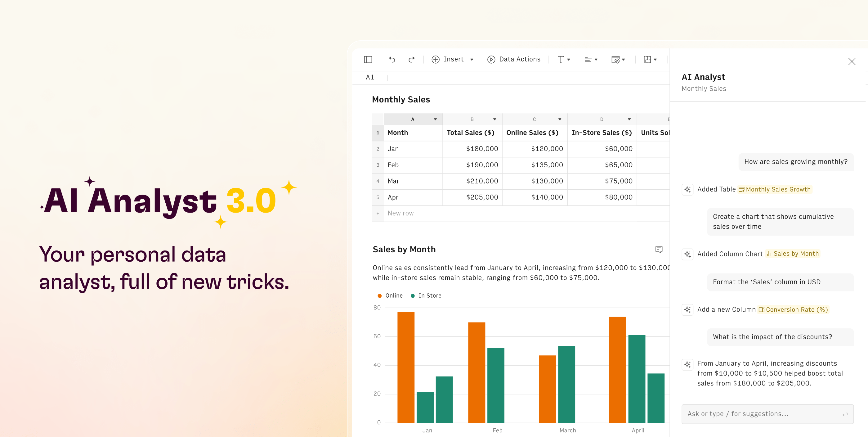Click the Monthly Sales table title

point(401,100)
